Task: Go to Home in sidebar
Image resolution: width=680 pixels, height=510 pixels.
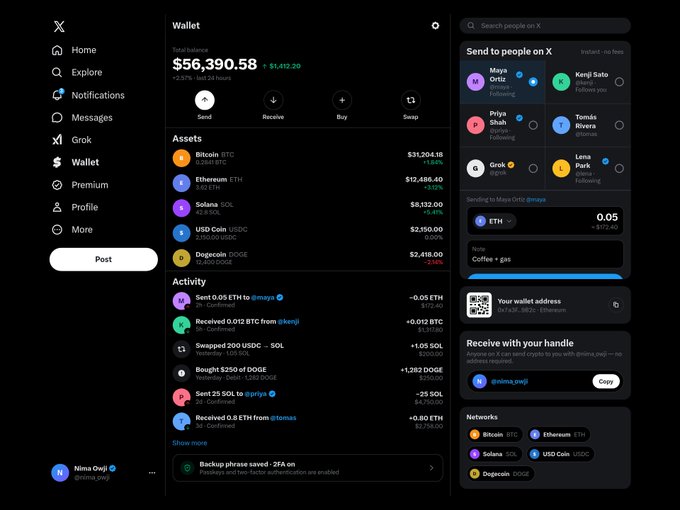Action: pos(74,50)
